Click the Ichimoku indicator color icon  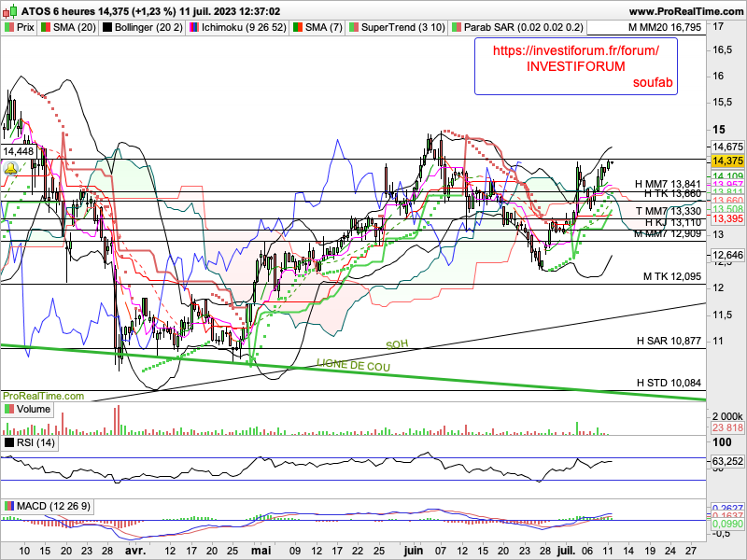tap(195, 29)
